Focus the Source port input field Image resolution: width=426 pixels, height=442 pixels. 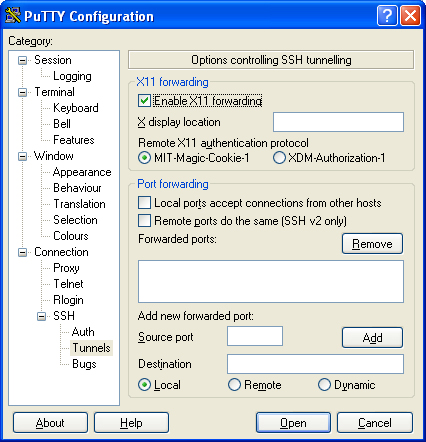(x=255, y=336)
